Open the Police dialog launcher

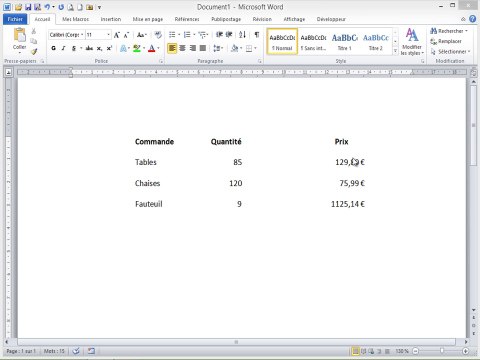[161, 61]
